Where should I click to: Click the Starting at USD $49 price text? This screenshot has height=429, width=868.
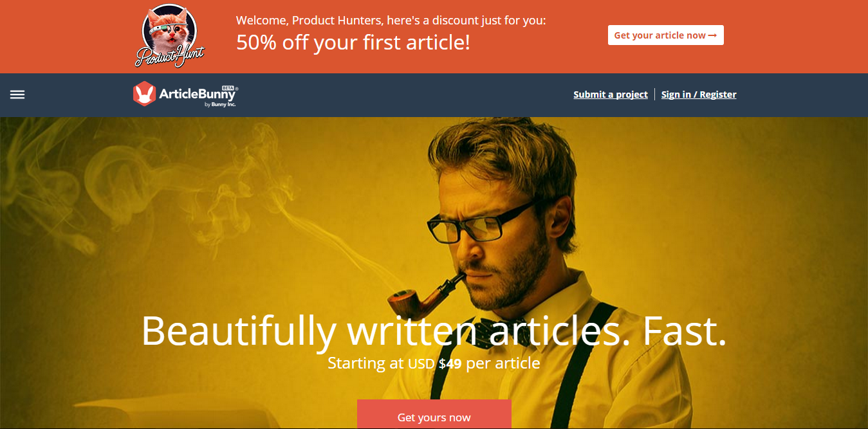pyautogui.click(x=434, y=363)
